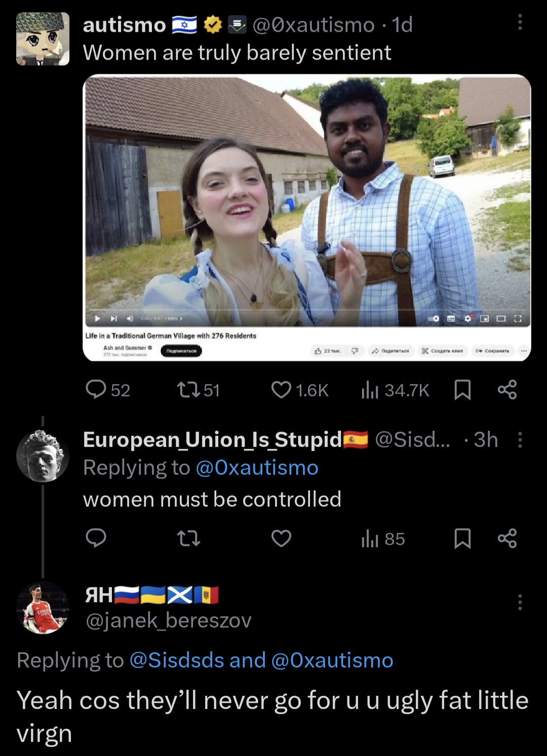Repost the European_Union_Is_Stupid reply
Viewport: 547px width, 756px height.
click(188, 538)
